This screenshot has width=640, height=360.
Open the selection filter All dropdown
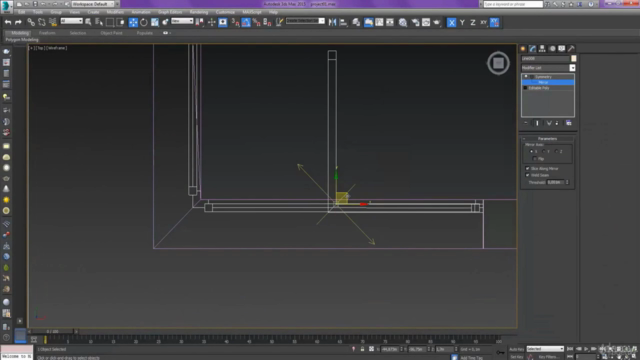71,21
